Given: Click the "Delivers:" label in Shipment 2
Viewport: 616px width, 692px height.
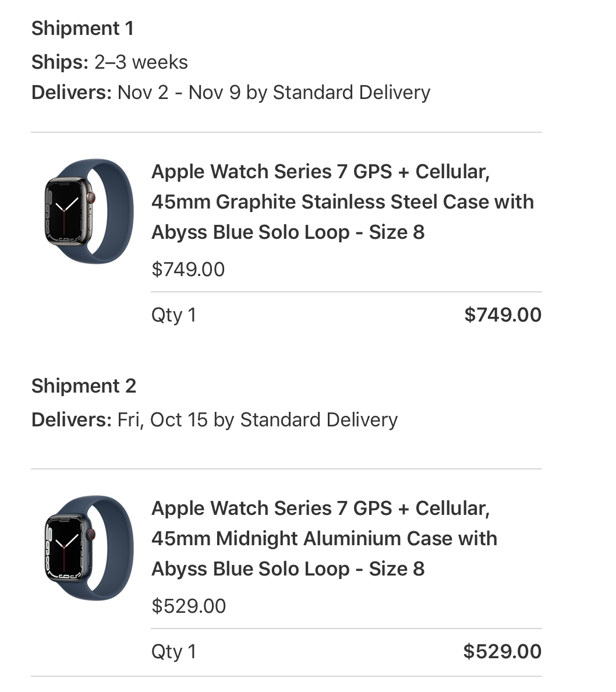Looking at the screenshot, I should (x=71, y=420).
